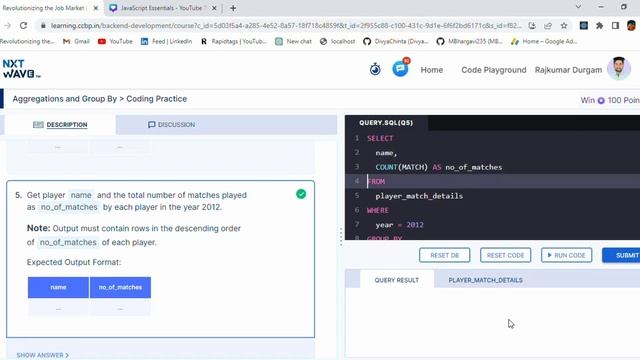Click the green completed checkmark on question 5
This screenshot has height=360, width=640.
301,194
